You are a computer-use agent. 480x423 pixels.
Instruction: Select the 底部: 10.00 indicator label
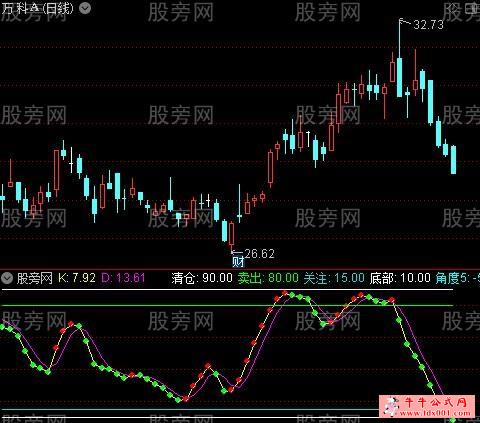(400, 278)
